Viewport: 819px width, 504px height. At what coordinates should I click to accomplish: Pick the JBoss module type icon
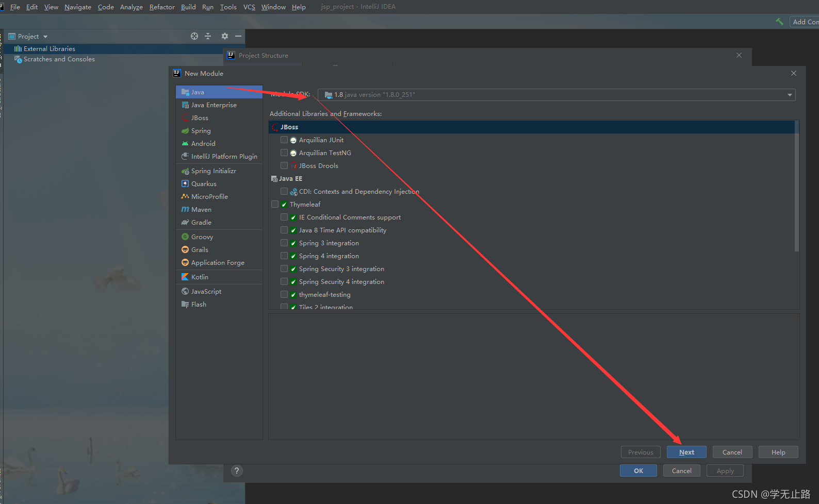[x=185, y=117]
